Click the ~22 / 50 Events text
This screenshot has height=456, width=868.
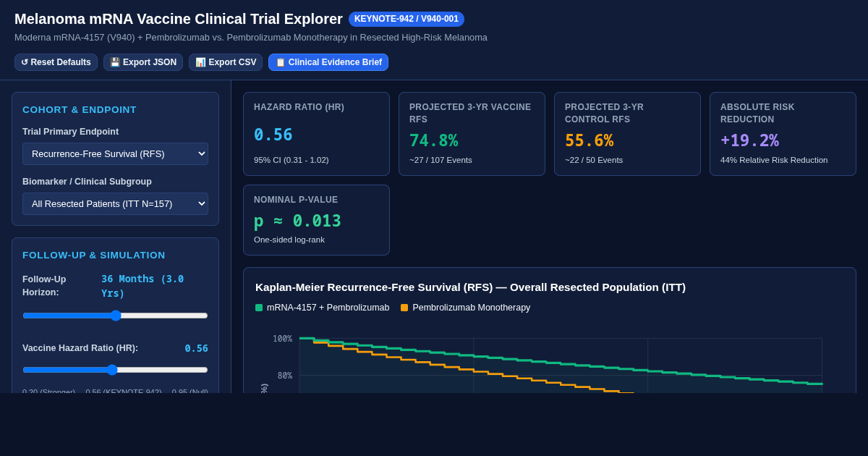pyautogui.click(x=594, y=160)
